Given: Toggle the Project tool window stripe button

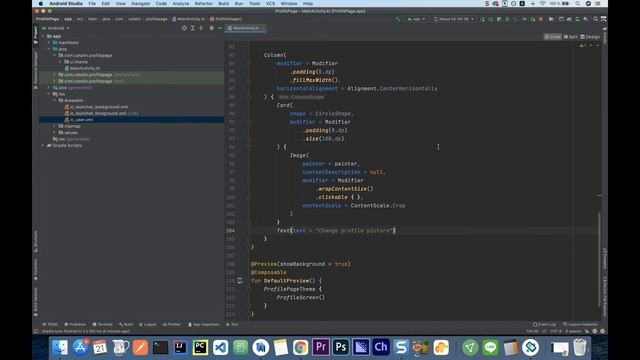Looking at the screenshot, I should point(36,35).
